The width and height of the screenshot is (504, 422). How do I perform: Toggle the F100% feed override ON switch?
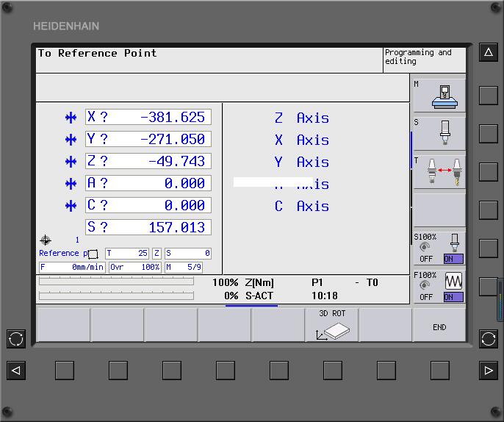(453, 297)
